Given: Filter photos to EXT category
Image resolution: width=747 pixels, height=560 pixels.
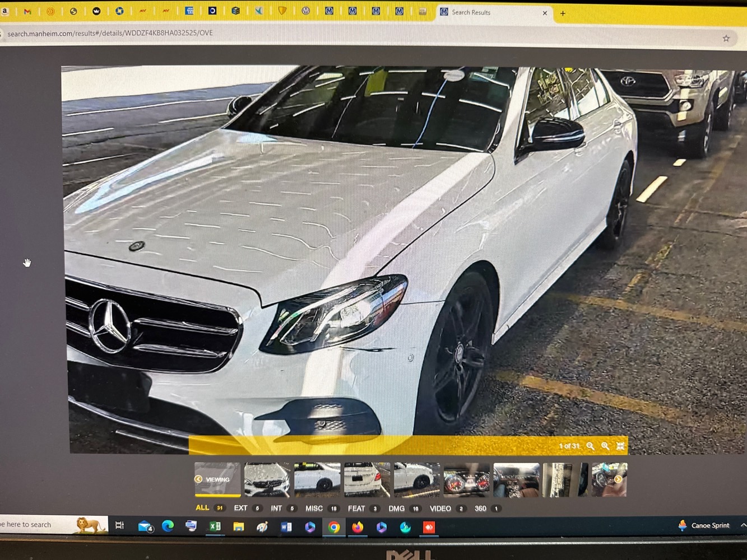Looking at the screenshot, I should (x=247, y=508).
